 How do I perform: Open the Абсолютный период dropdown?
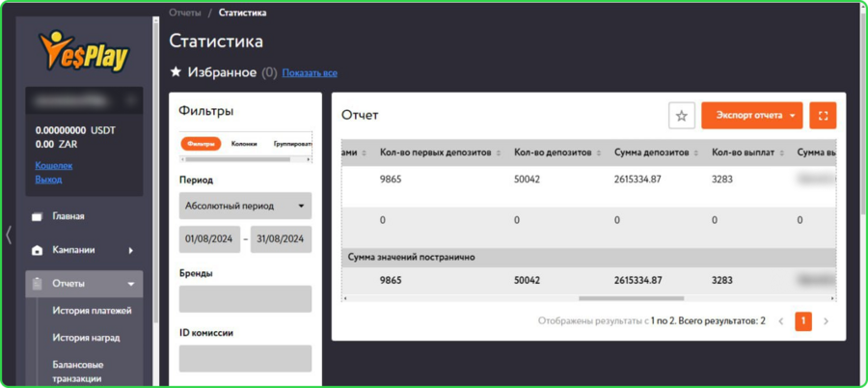245,206
